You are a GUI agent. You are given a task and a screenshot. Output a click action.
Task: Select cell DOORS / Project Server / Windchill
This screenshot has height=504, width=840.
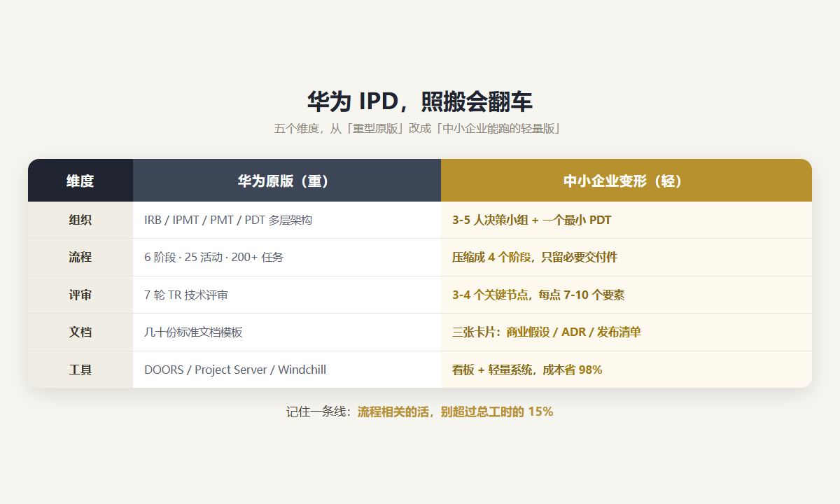coord(287,370)
